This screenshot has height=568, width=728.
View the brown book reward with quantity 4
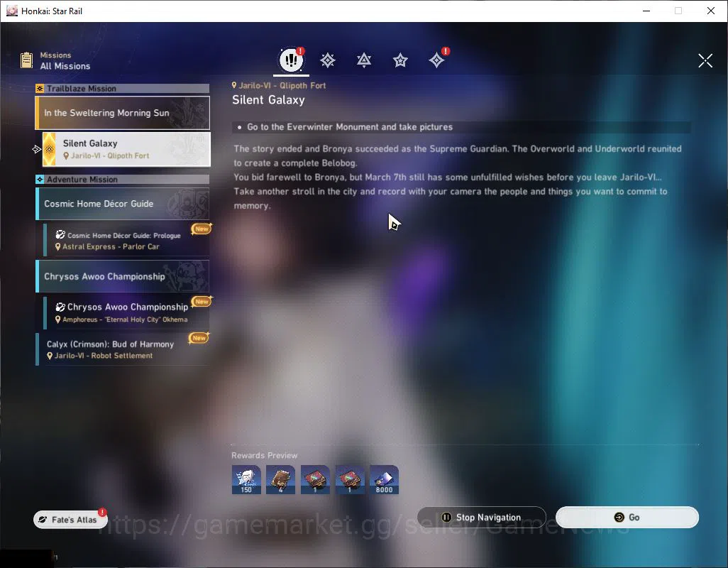(x=280, y=480)
